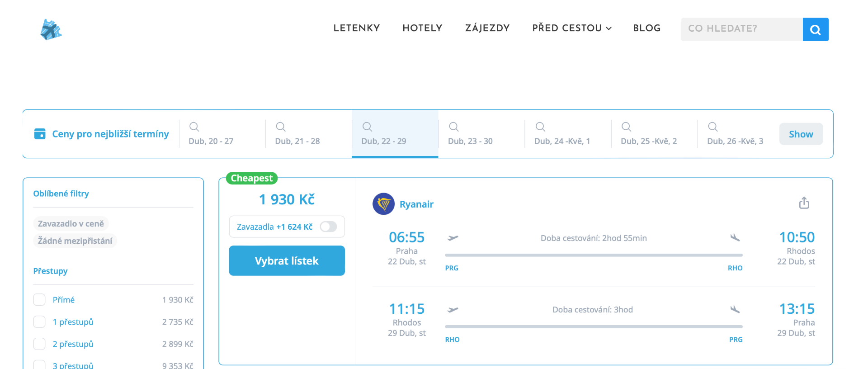868x369 pixels.
Task: Tick the 1 přestupů checkbox
Action: [39, 322]
